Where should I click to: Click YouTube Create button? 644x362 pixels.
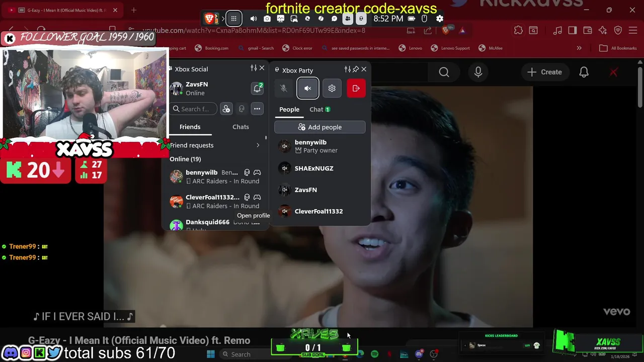point(544,72)
